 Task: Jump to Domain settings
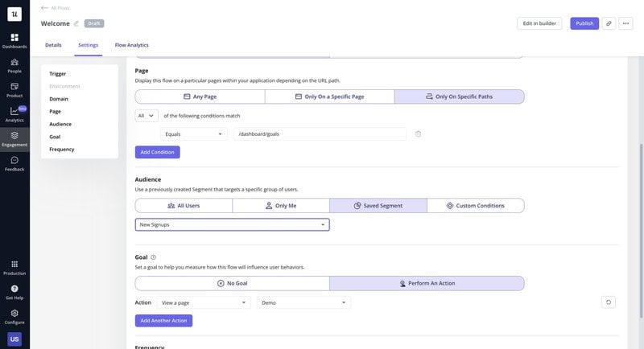[x=59, y=99]
